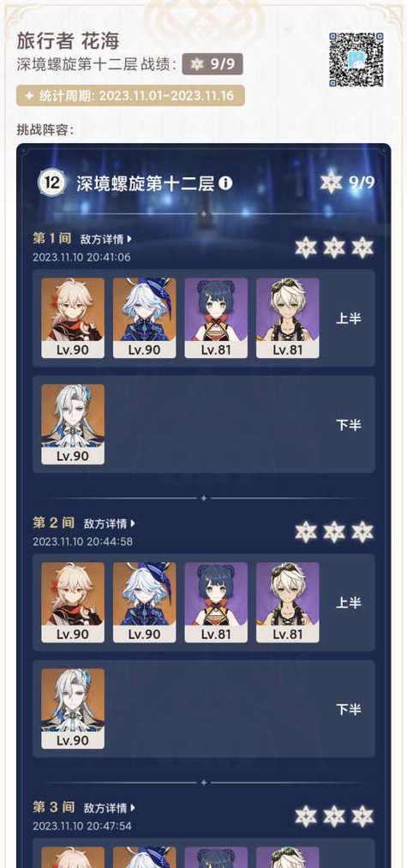
Task: Select the 下半 label in chamber 第2间
Action: 348,709
